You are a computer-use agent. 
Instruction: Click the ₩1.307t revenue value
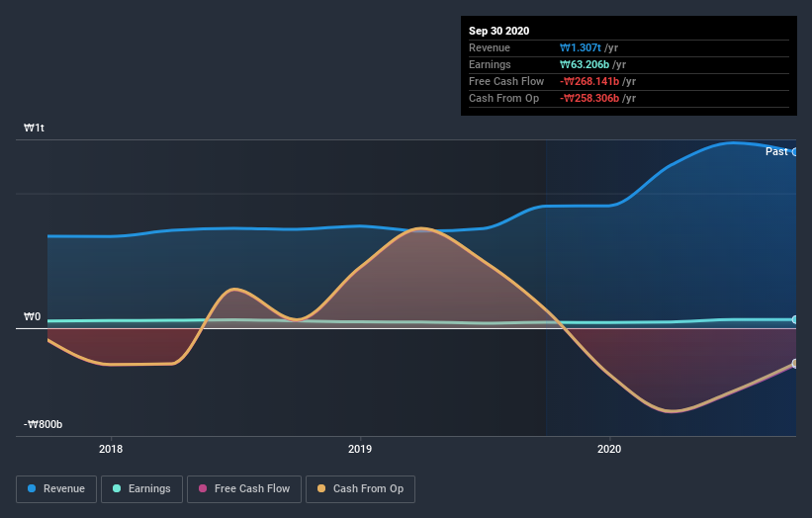[581, 47]
